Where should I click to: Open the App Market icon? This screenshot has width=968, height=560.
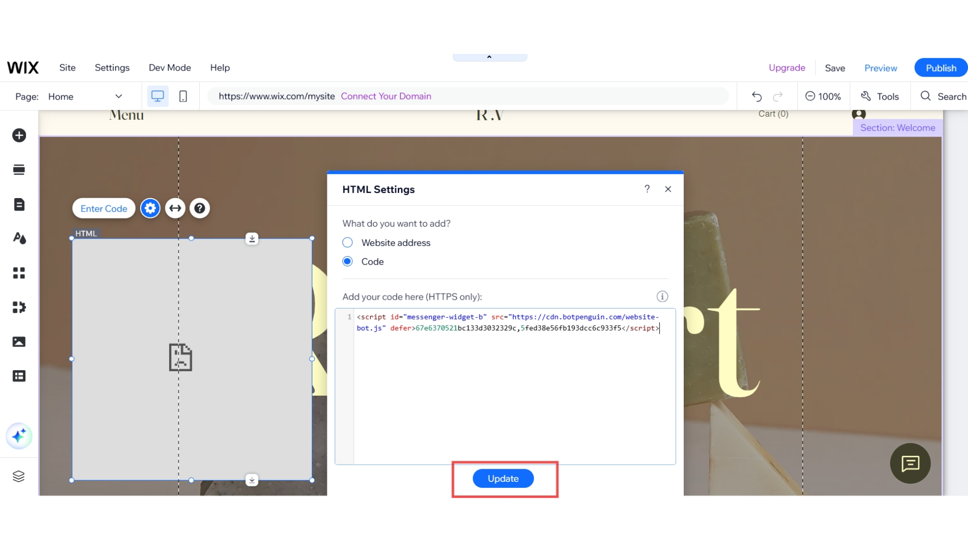[x=19, y=307]
